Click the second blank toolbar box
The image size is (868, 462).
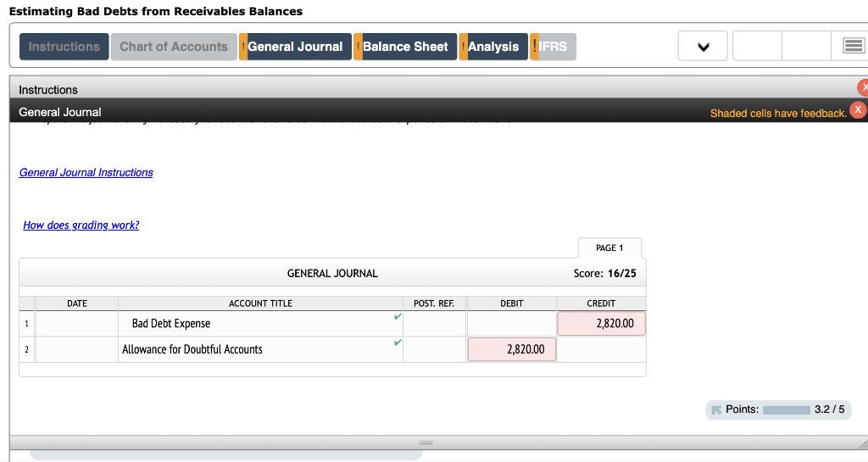click(x=807, y=47)
